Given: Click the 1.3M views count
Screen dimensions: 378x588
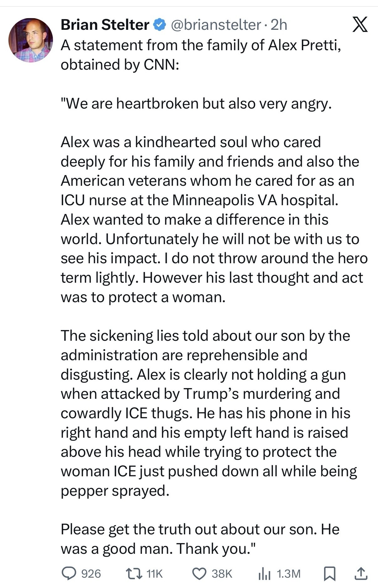Looking at the screenshot, I should 289,574.
